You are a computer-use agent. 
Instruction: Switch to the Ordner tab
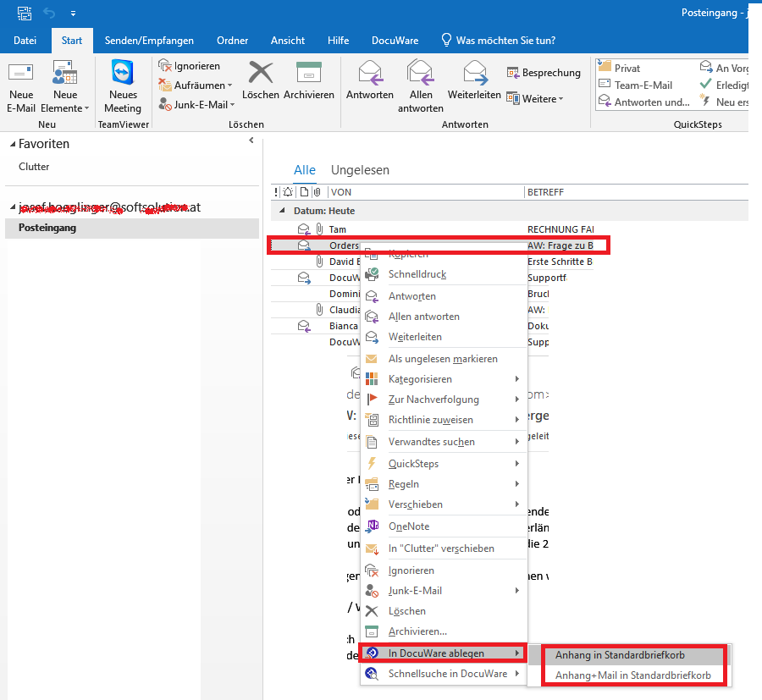point(232,41)
